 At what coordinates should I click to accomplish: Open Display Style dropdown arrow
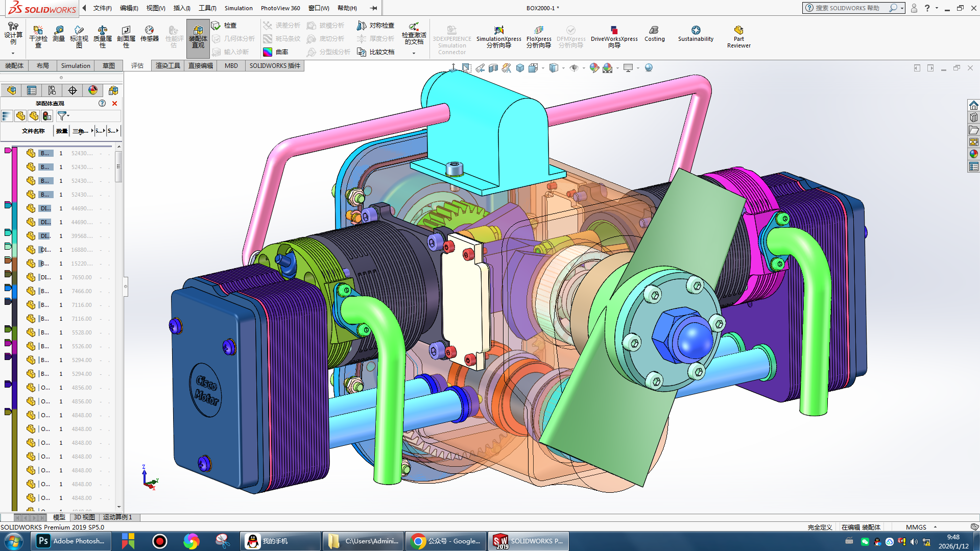[x=563, y=68]
